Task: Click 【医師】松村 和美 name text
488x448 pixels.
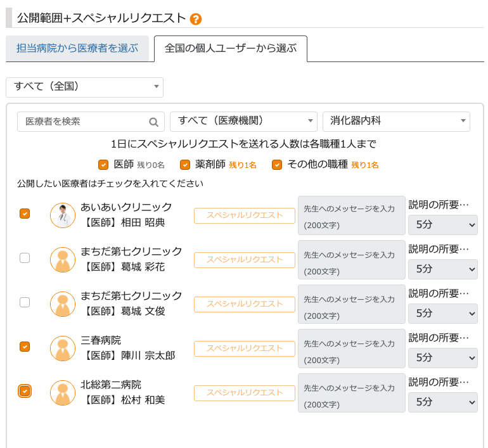Action: tap(123, 400)
